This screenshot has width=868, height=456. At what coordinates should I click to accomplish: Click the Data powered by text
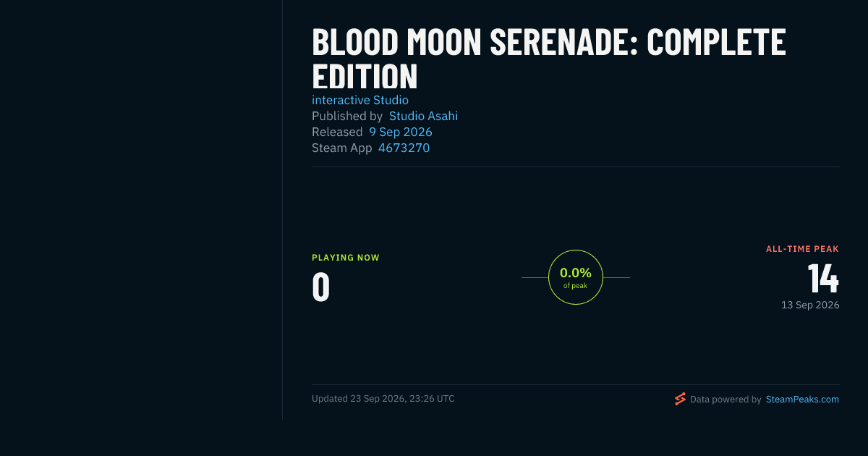[726, 399]
